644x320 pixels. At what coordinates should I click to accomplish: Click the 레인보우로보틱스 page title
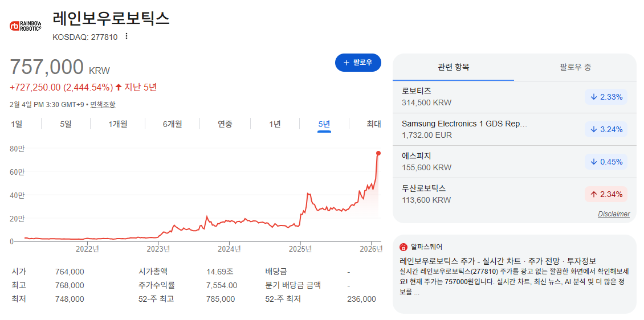tap(111, 18)
